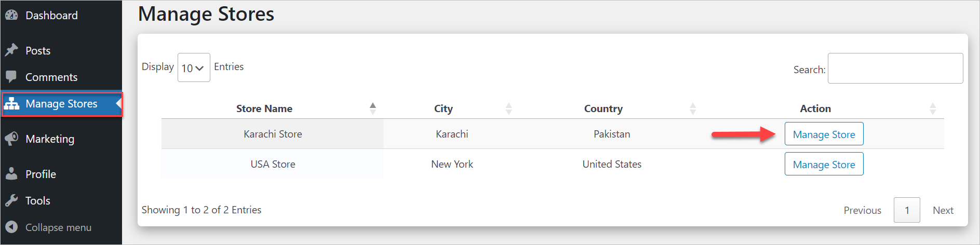This screenshot has width=980, height=245.
Task: Click the Collapse menu arrow icon
Action: coord(11,227)
